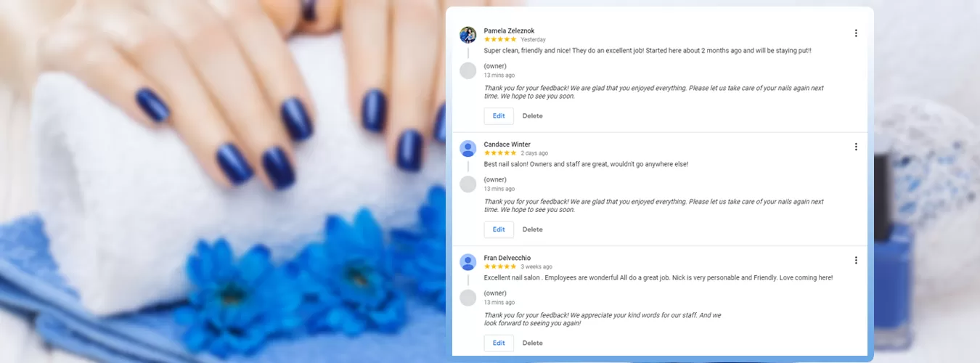
Task: Delete the reply to Candace Winter
Action: point(532,229)
